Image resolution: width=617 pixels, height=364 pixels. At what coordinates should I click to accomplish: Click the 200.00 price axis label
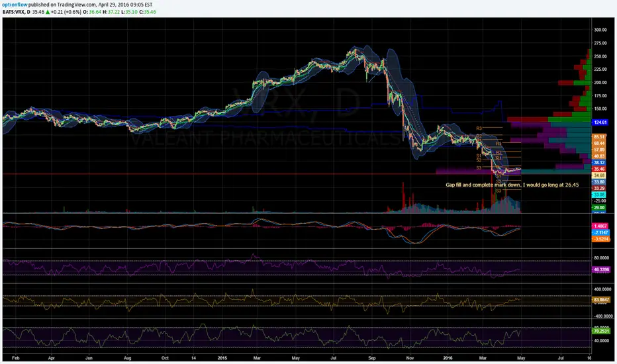pyautogui.click(x=600, y=83)
